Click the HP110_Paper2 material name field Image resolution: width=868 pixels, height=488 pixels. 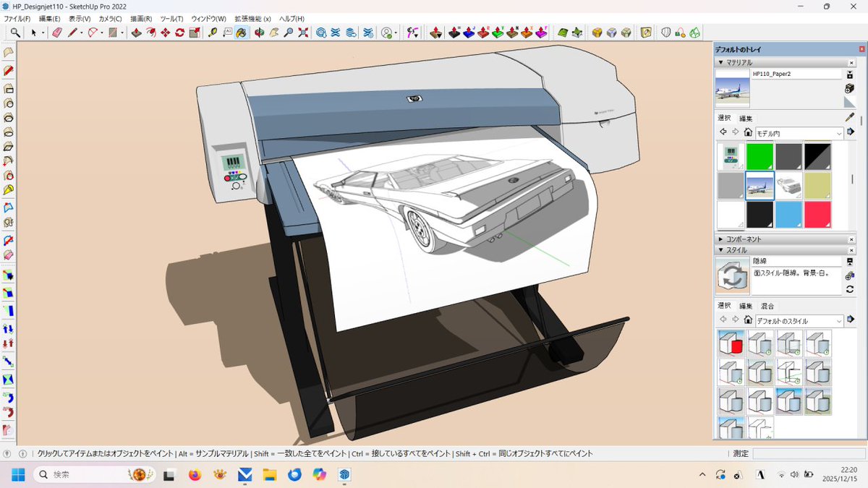click(x=796, y=74)
